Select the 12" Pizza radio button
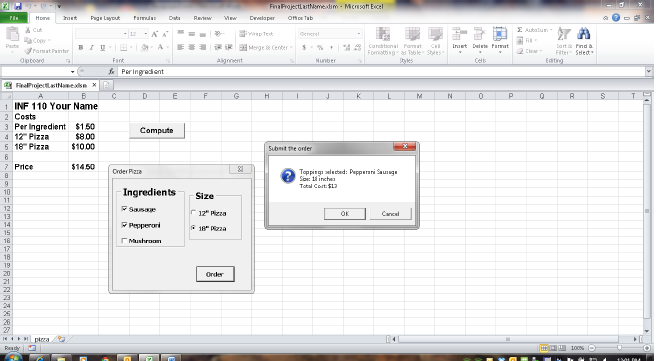 (x=193, y=213)
